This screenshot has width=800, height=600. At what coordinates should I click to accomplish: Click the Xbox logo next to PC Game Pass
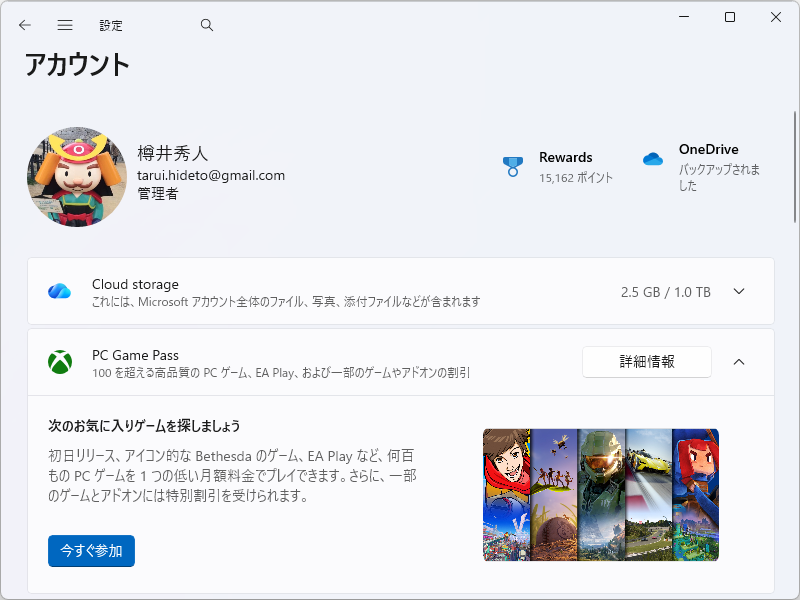tap(59, 361)
